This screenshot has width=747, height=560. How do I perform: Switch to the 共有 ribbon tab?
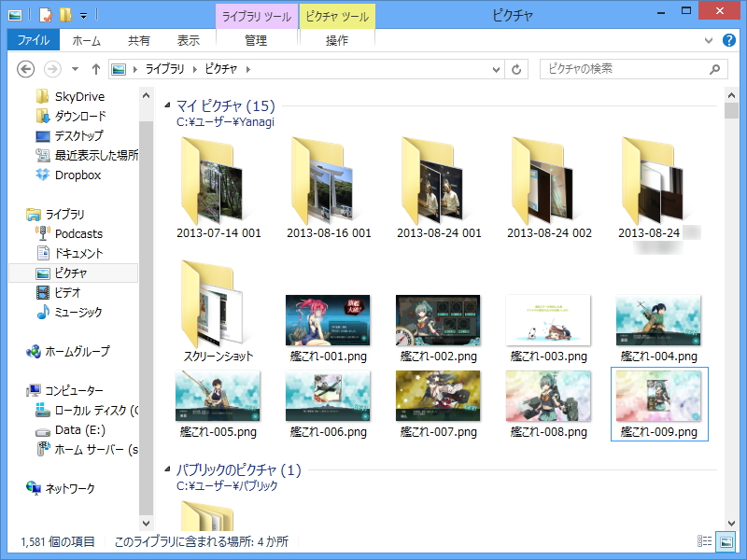pyautogui.click(x=138, y=40)
